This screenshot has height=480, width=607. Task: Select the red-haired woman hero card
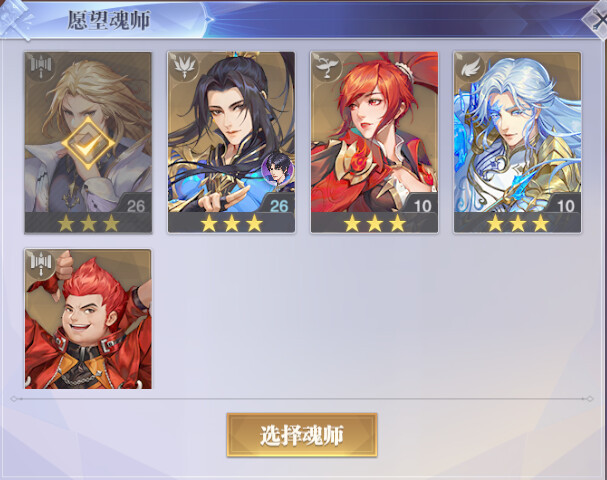pos(374,142)
